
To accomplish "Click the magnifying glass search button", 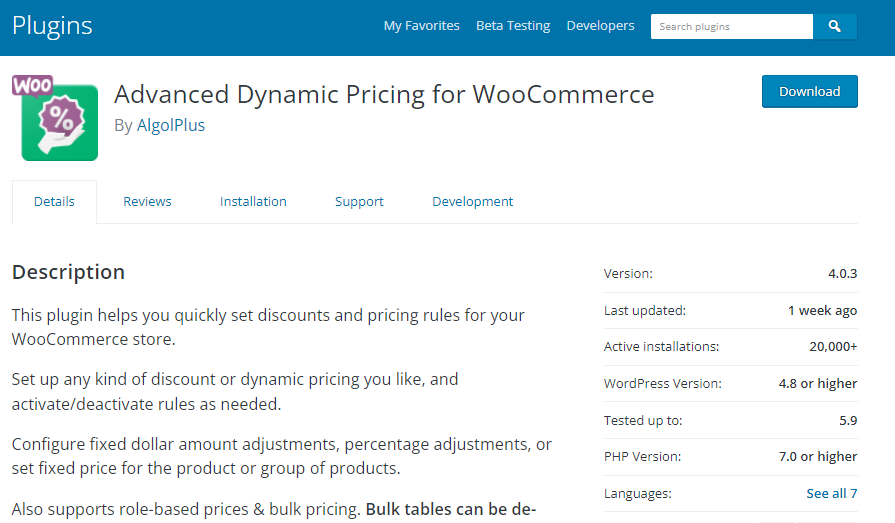I will click(835, 26).
